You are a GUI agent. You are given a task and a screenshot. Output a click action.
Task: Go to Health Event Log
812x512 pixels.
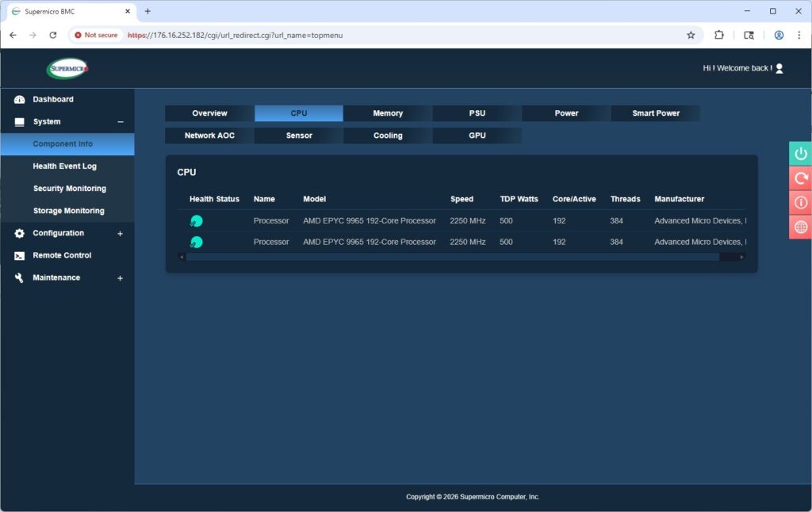(x=64, y=166)
